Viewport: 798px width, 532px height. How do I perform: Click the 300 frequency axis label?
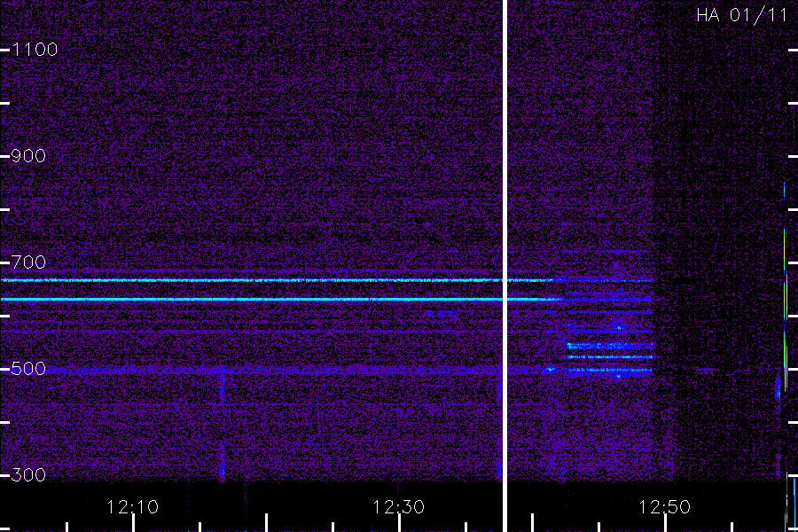(28, 475)
